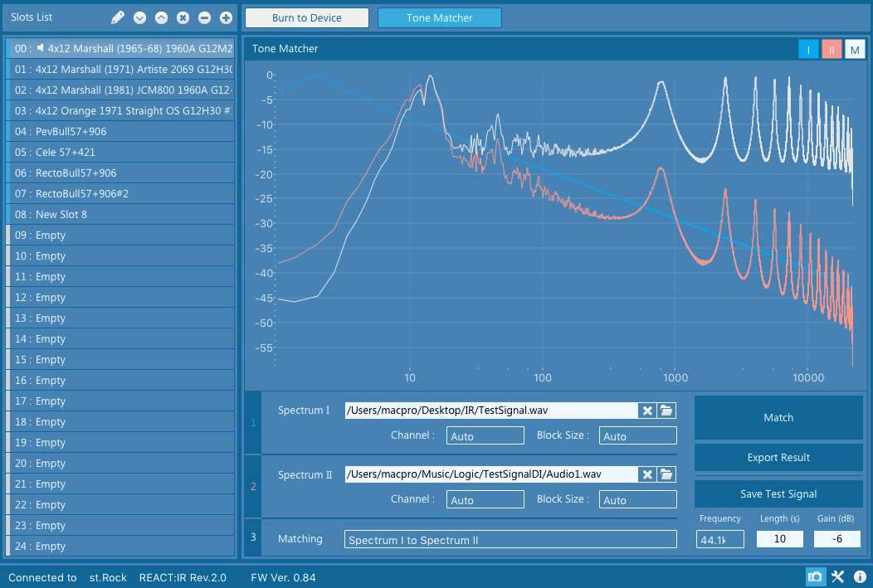Clear slot using the X circle icon

click(183, 17)
